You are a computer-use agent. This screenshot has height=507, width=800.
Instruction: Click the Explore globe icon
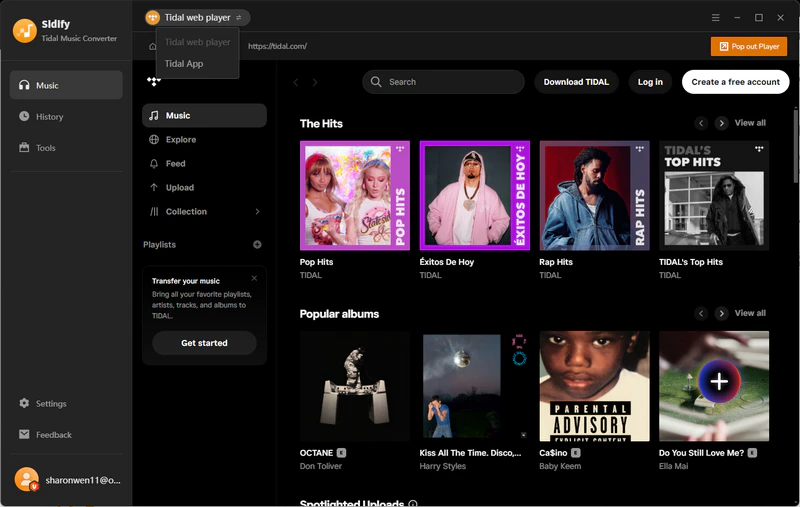coord(154,139)
